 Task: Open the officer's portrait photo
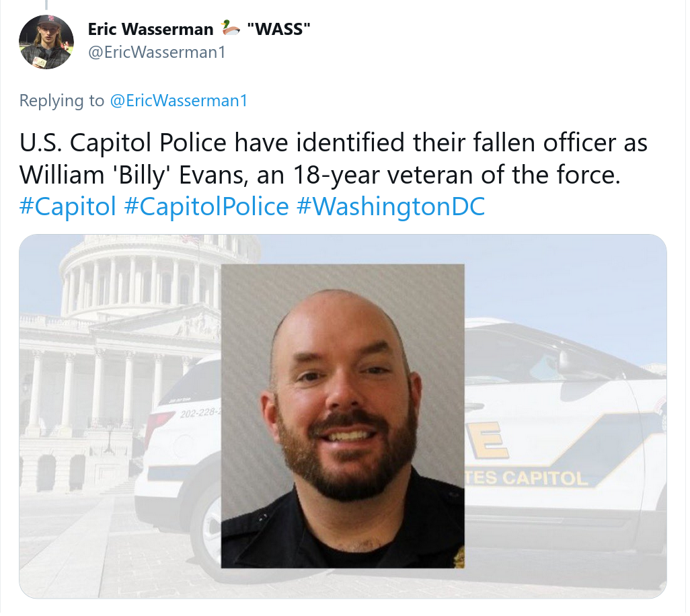point(342,416)
